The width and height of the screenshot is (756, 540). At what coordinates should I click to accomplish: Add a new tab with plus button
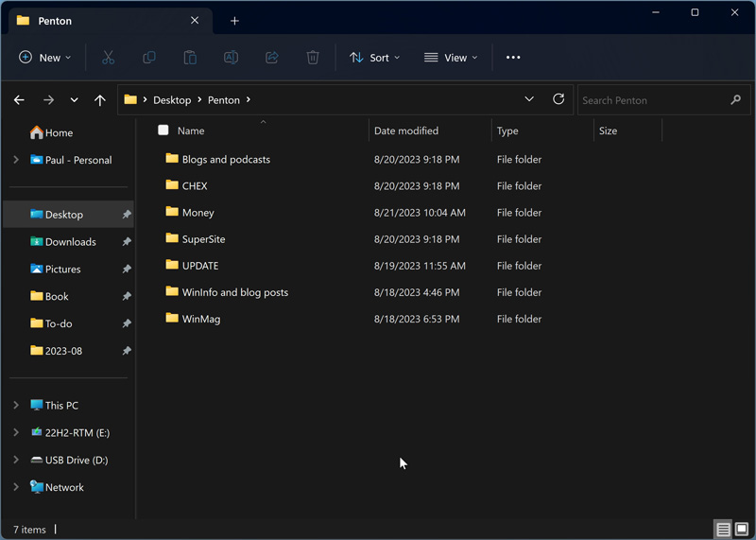coord(234,21)
